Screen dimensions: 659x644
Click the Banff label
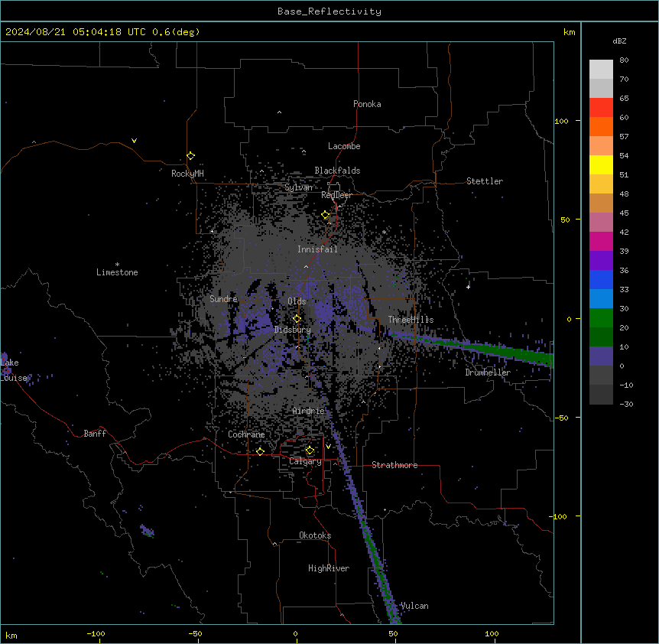click(95, 434)
